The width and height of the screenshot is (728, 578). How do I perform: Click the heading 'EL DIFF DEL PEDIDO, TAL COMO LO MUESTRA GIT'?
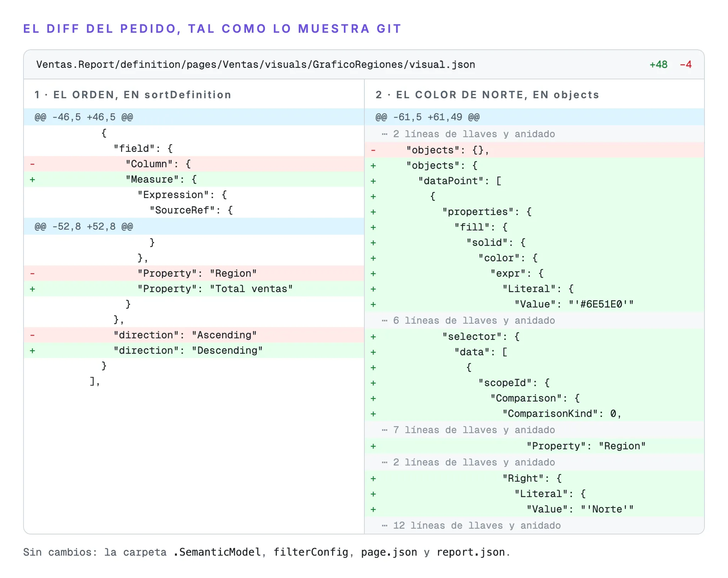click(212, 29)
